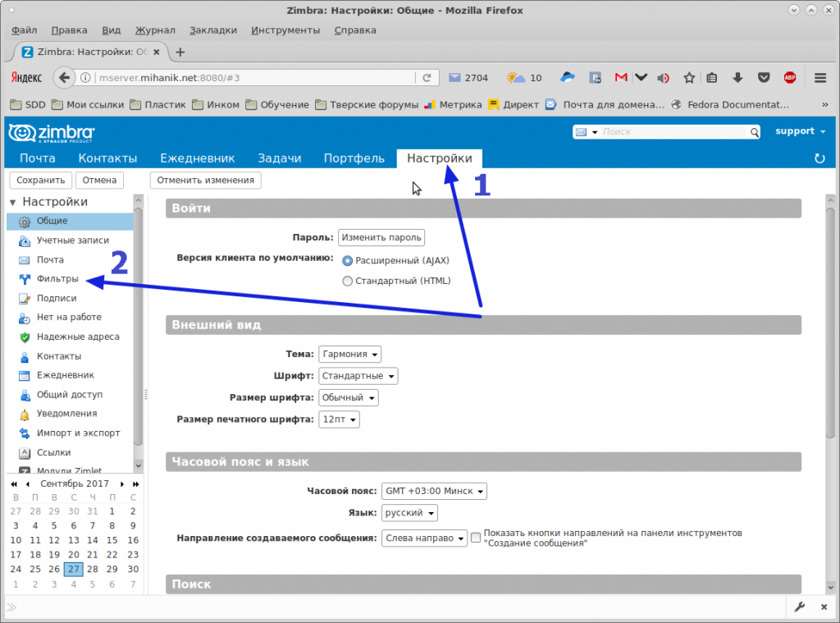Click the Zimbra logo
Viewport: 840px width, 623px height.
pyautogui.click(x=52, y=132)
